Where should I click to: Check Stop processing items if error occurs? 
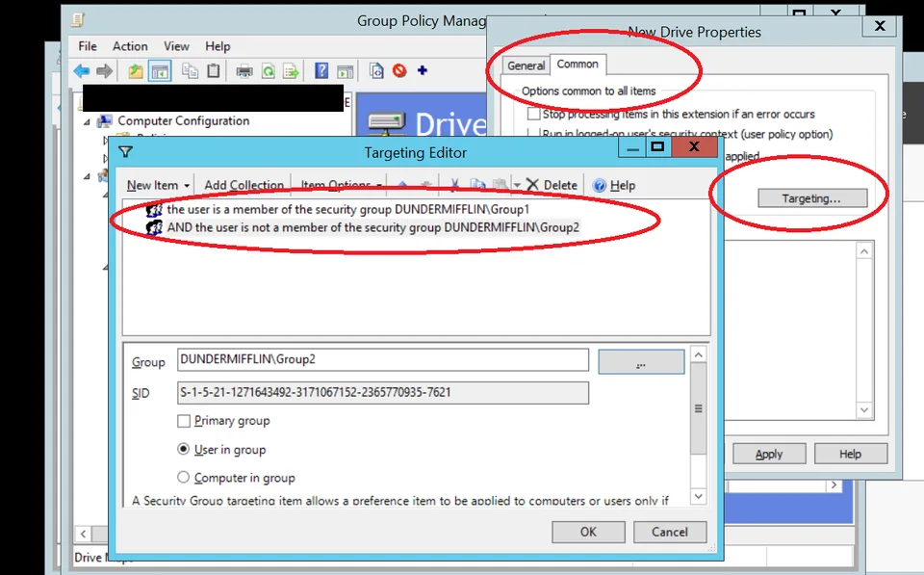[x=533, y=114]
